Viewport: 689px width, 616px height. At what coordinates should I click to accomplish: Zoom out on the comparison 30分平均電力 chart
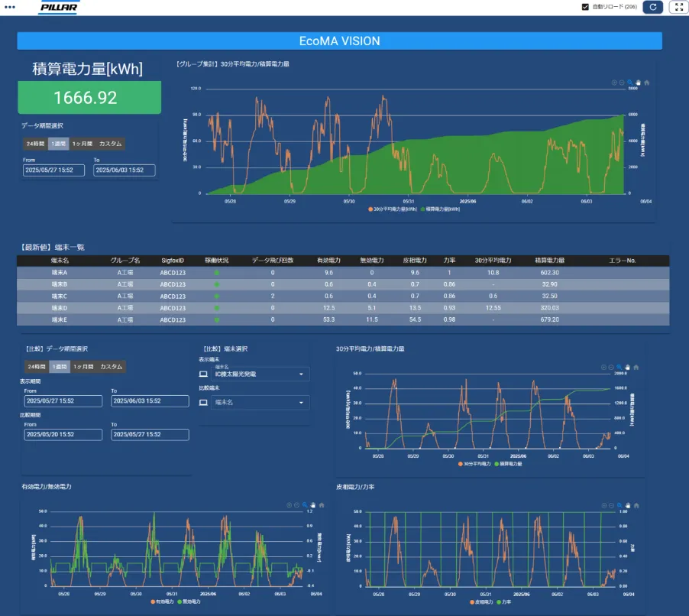coord(611,367)
